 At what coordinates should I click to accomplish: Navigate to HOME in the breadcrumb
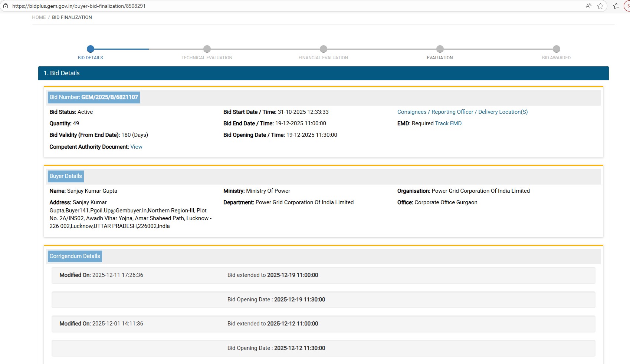click(39, 17)
